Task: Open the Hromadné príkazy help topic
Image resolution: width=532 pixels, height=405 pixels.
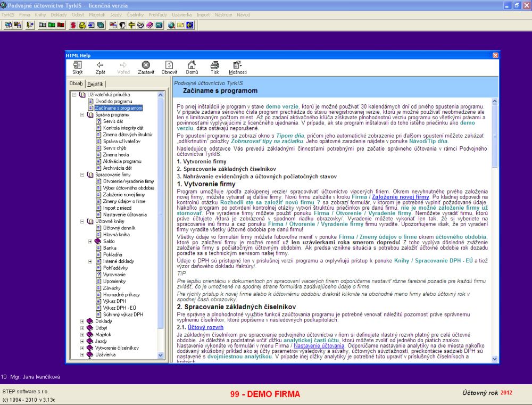Action: pos(121,295)
